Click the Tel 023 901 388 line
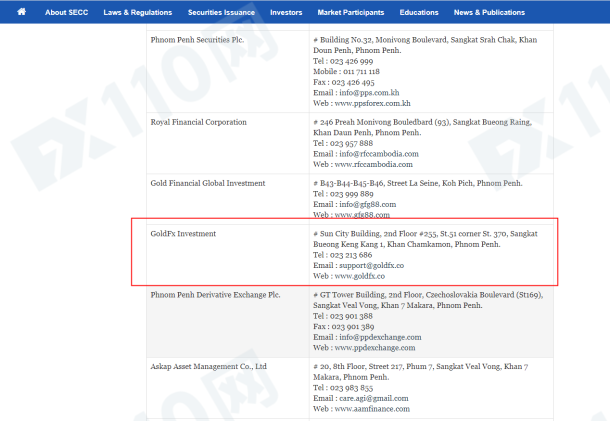This screenshot has width=610, height=421. point(343,316)
